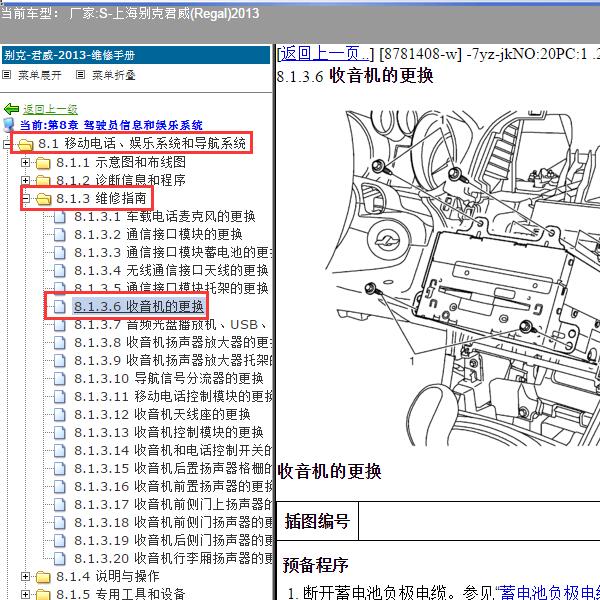Expand the 8.1.5 专用工具和设备 node

[x=25, y=594]
